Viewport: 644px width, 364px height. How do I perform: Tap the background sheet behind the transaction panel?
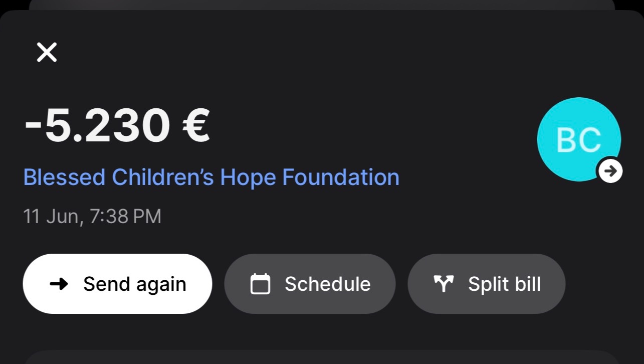pos(322,5)
